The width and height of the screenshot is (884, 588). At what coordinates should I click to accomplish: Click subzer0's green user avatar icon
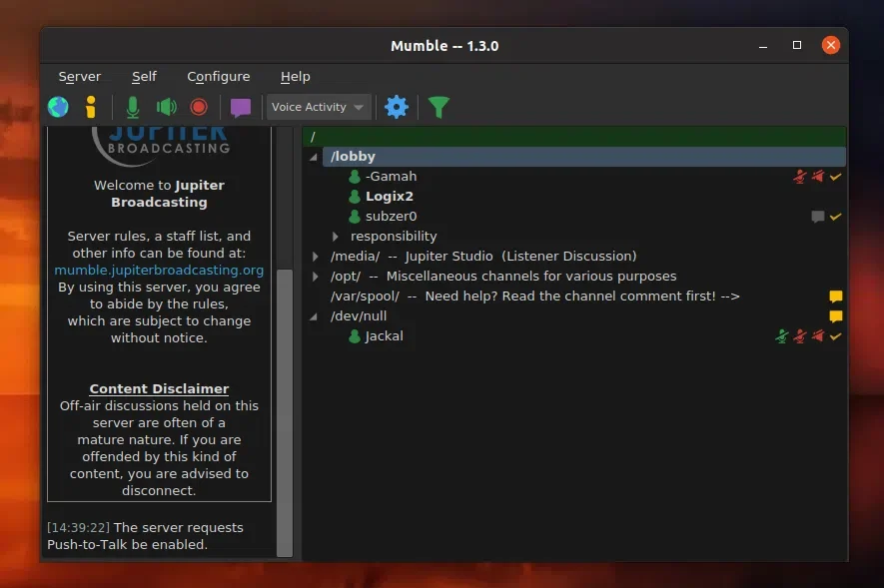click(x=355, y=217)
